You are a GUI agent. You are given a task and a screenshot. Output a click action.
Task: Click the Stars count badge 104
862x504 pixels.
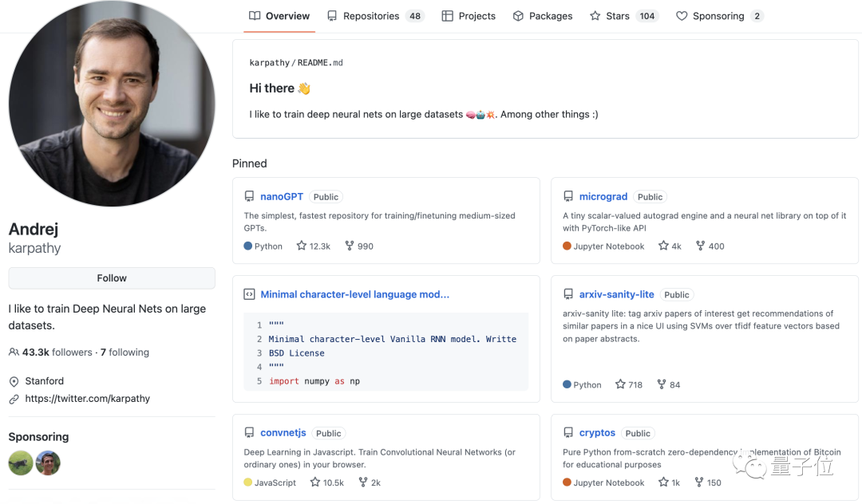(647, 16)
